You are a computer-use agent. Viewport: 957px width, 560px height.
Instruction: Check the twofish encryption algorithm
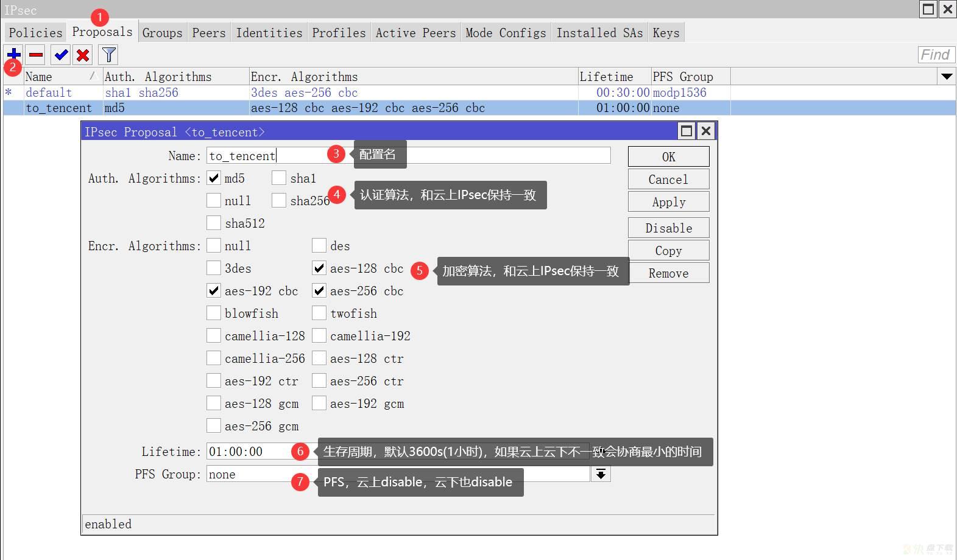[x=319, y=313]
